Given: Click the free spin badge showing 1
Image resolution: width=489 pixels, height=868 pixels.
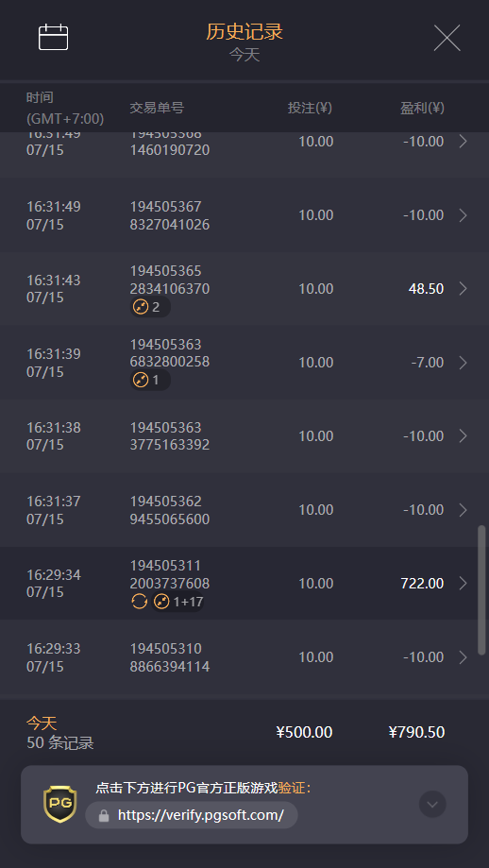Looking at the screenshot, I should point(150,381).
